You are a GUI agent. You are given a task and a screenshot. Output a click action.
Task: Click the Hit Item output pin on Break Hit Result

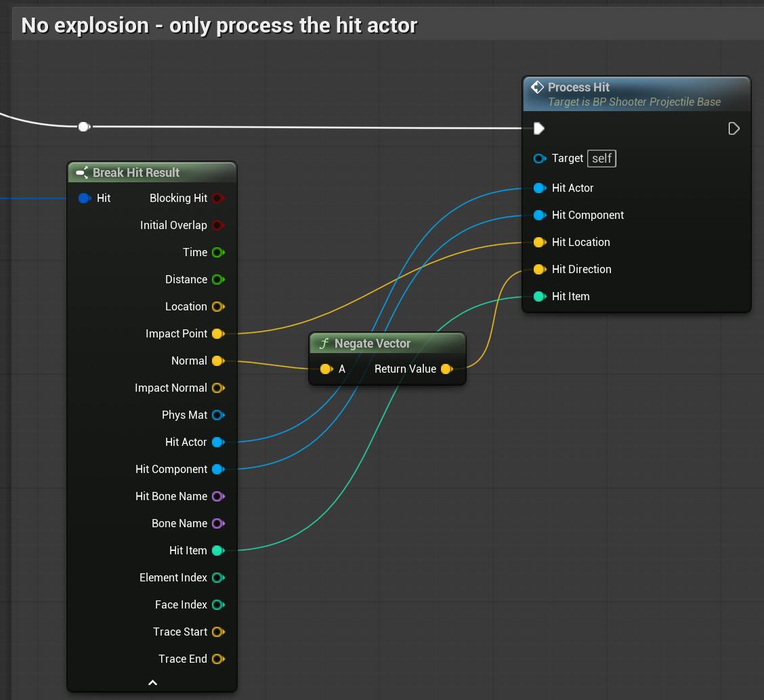pos(217,550)
